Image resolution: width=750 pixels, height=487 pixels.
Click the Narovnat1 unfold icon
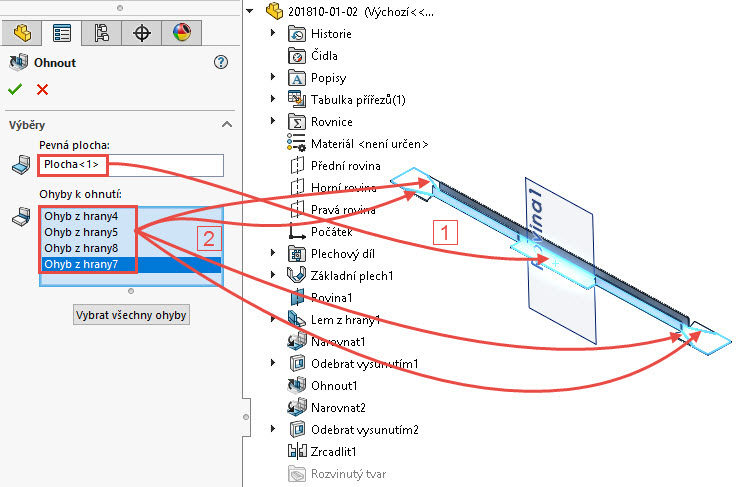click(x=297, y=341)
